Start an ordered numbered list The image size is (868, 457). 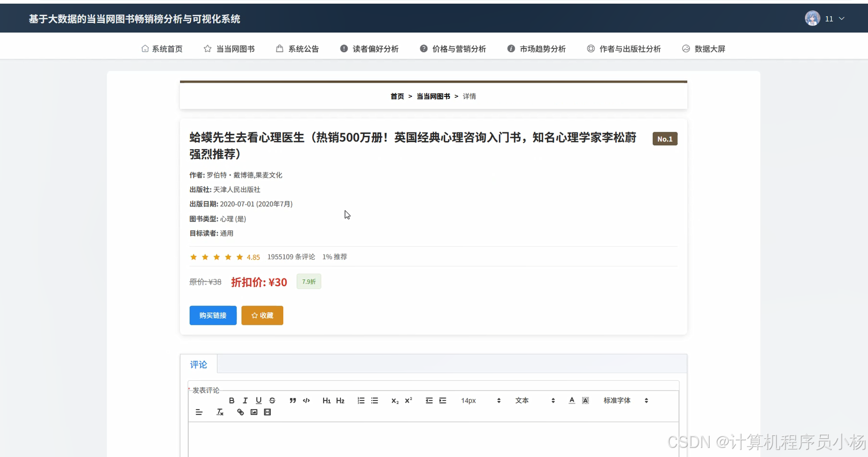[x=361, y=401]
